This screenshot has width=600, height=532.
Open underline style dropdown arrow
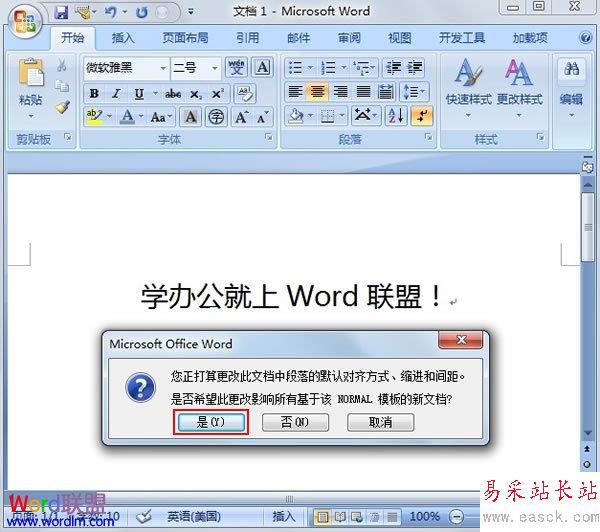tap(155, 94)
